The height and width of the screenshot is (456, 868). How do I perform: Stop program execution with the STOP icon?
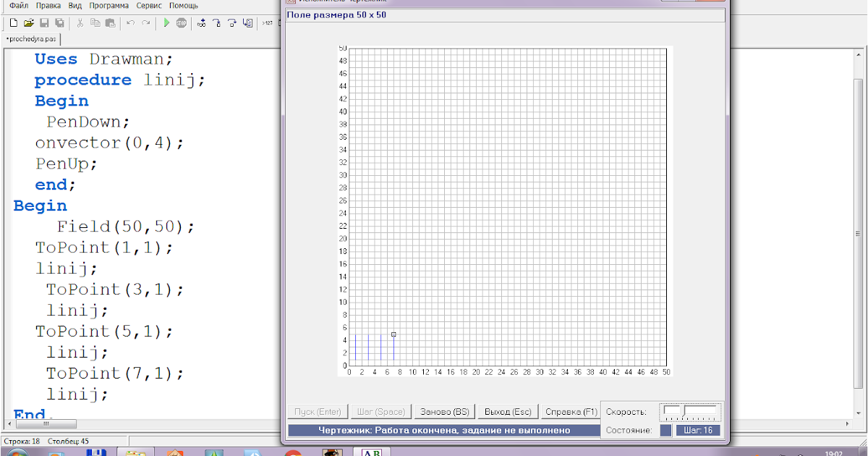point(182,23)
